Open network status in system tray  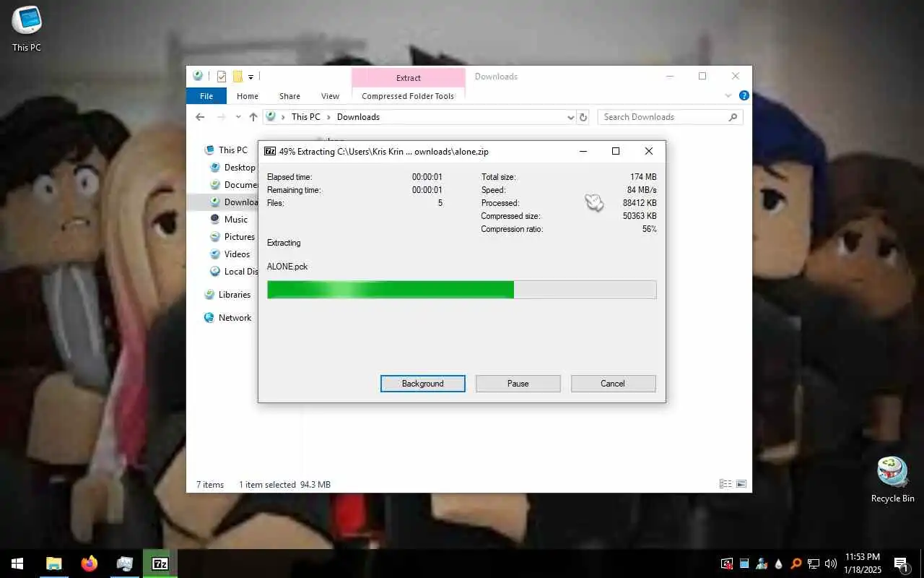[813, 564]
